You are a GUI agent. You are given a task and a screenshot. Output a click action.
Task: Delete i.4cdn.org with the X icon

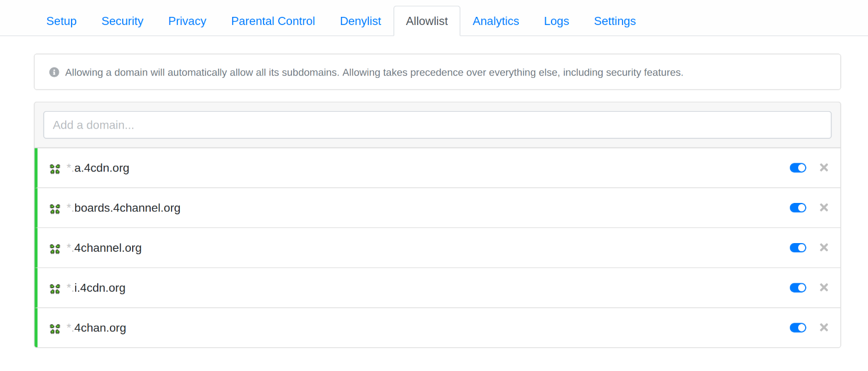click(824, 287)
